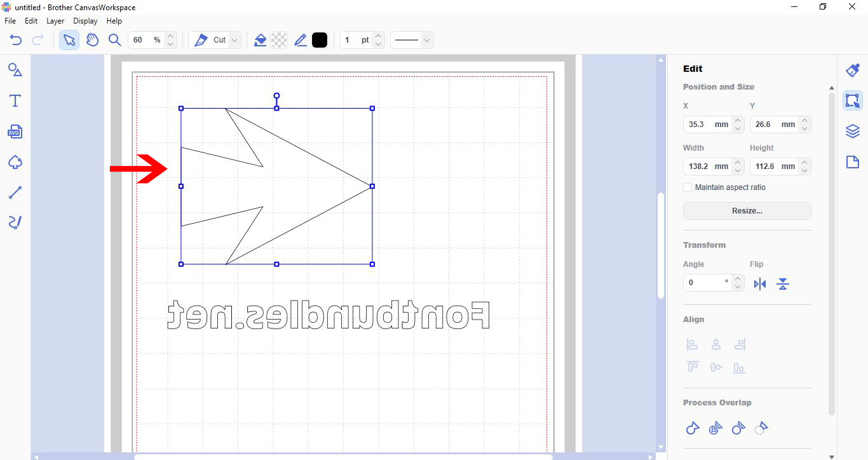Image resolution: width=868 pixels, height=460 pixels.
Task: Open the Properties paintbrush panel
Action: tap(853, 70)
